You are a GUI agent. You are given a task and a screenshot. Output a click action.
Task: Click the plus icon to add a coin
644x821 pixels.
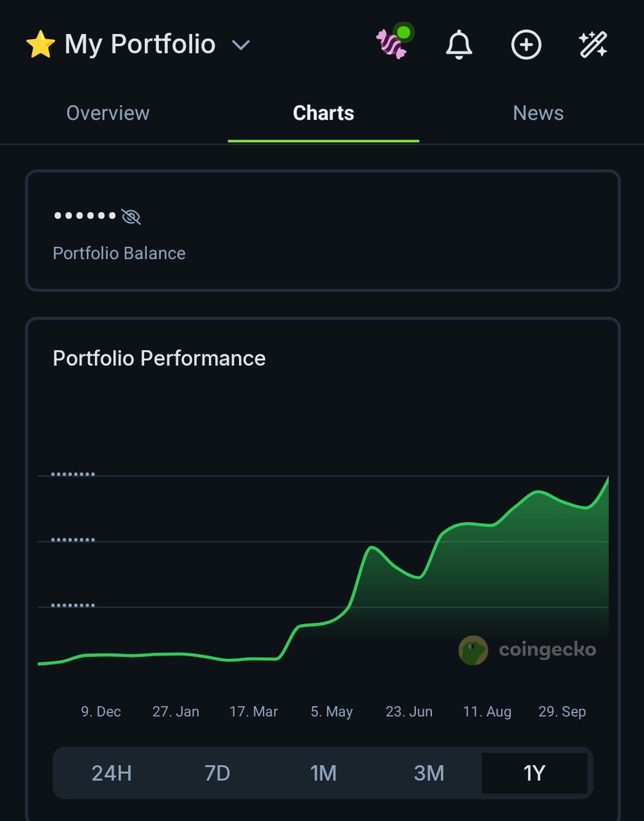point(526,44)
